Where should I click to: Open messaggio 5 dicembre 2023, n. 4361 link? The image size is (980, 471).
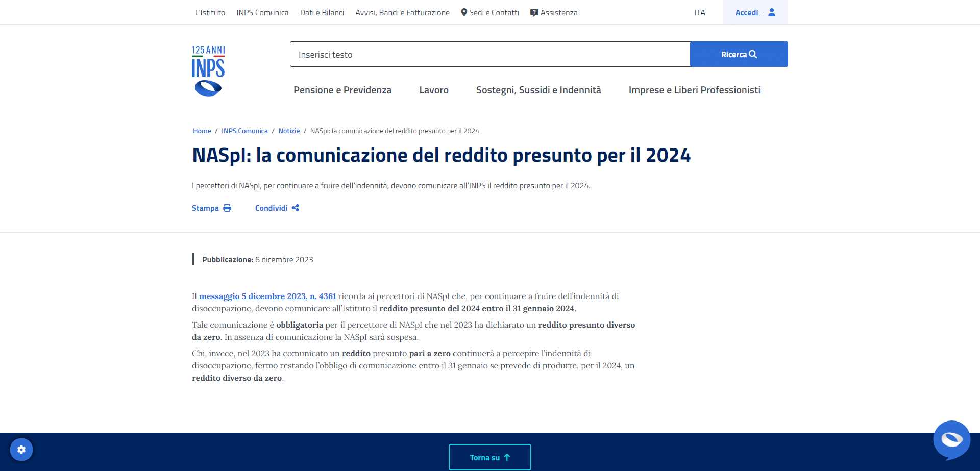pyautogui.click(x=267, y=296)
